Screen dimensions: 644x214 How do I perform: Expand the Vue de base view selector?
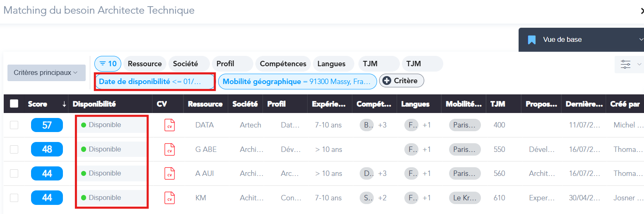[x=581, y=40]
